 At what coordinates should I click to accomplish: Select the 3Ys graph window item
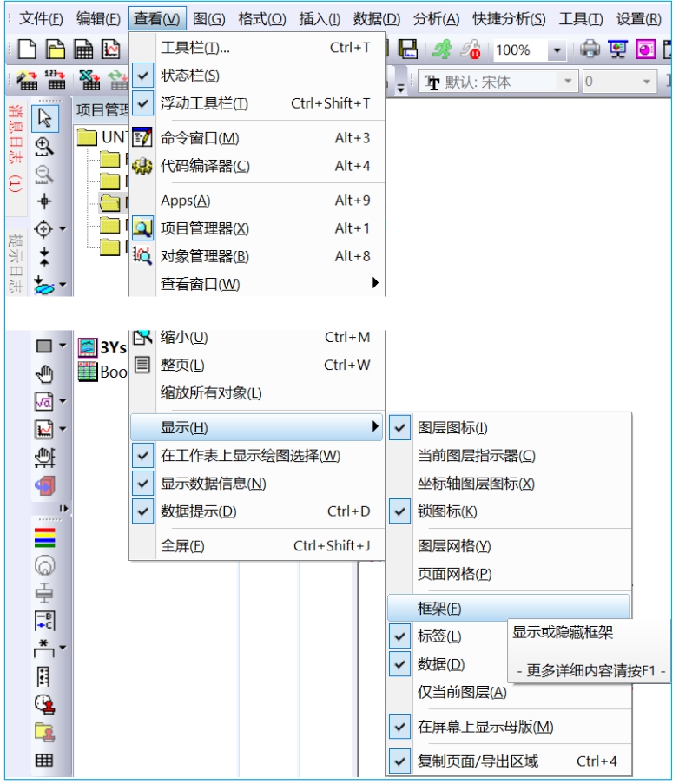(102, 347)
